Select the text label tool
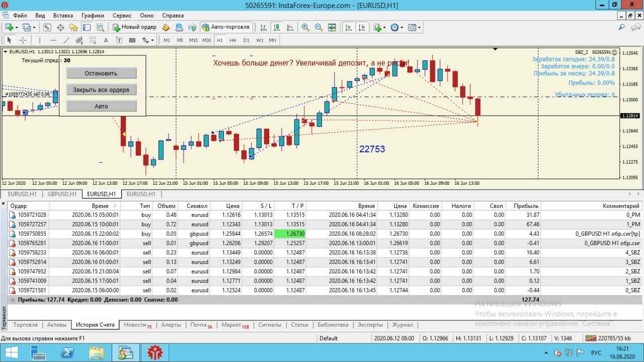Viewport: 644px width, 362px height. click(x=119, y=40)
